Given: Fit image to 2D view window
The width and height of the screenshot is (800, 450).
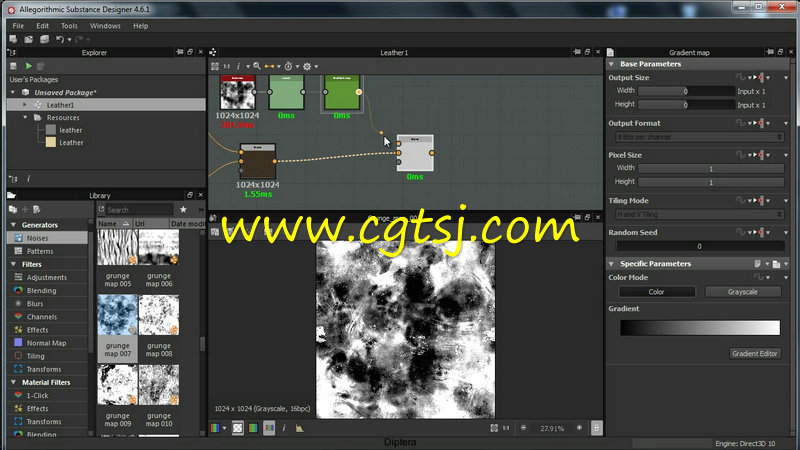Looking at the screenshot, I should pos(494,428).
